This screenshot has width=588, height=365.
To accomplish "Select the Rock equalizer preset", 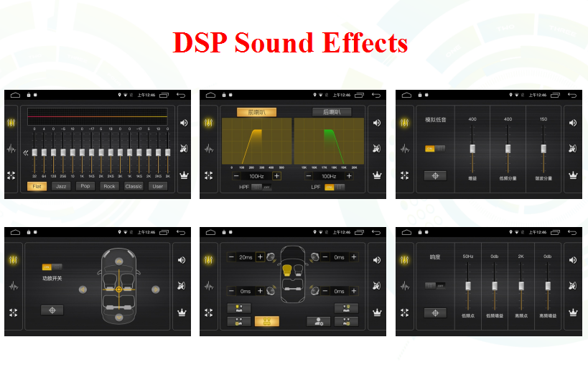I will coord(110,186).
